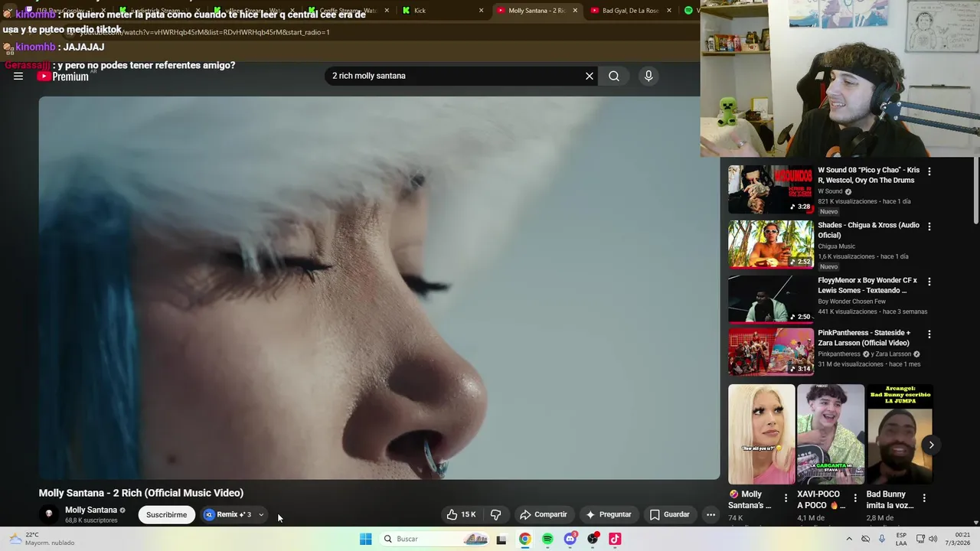Viewport: 980px width, 551px height.
Task: Open options menu for W Sound 08 video
Action: tap(929, 171)
